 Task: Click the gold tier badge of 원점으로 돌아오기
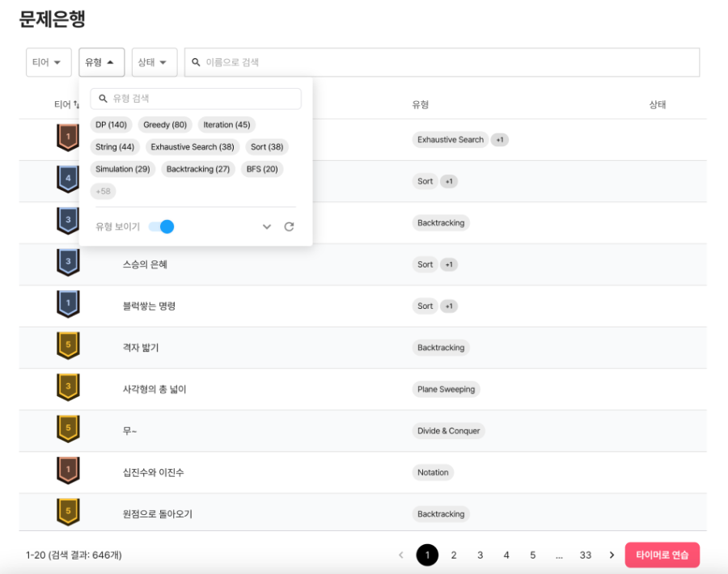click(x=68, y=512)
